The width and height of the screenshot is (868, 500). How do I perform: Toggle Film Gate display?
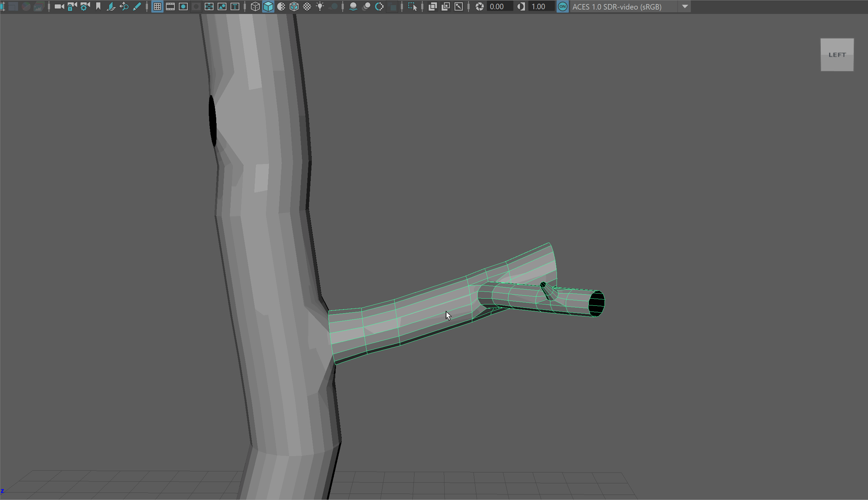coord(170,6)
